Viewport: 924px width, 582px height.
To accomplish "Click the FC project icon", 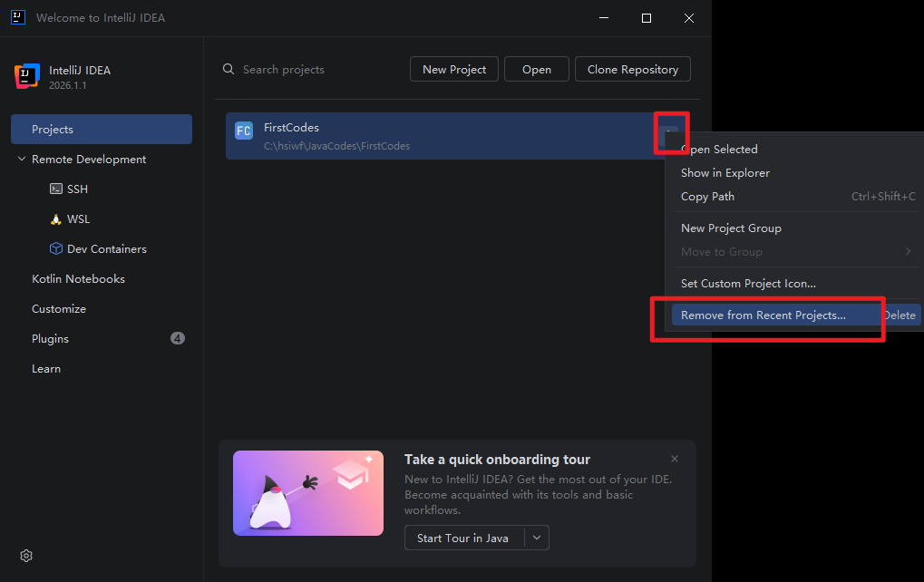I will tap(244, 131).
